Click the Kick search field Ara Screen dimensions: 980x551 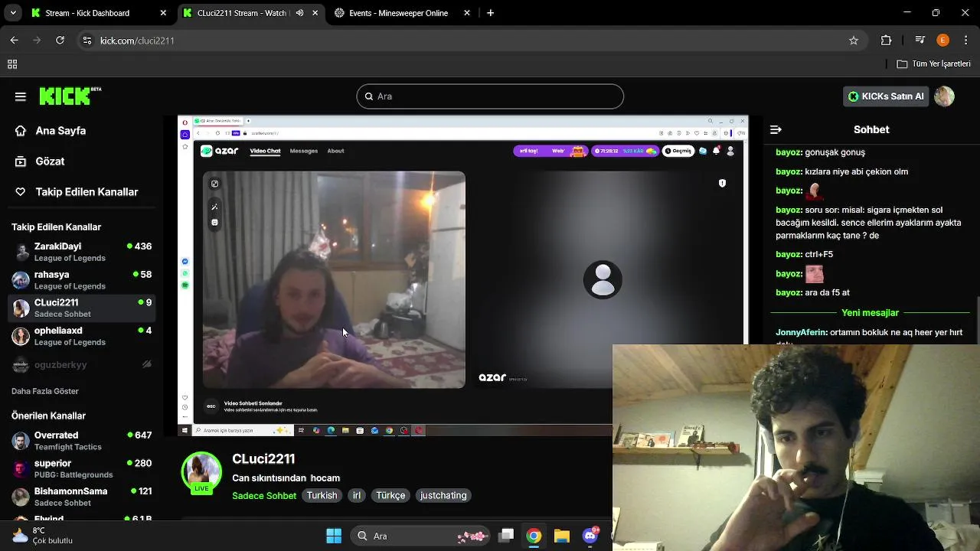[490, 96]
